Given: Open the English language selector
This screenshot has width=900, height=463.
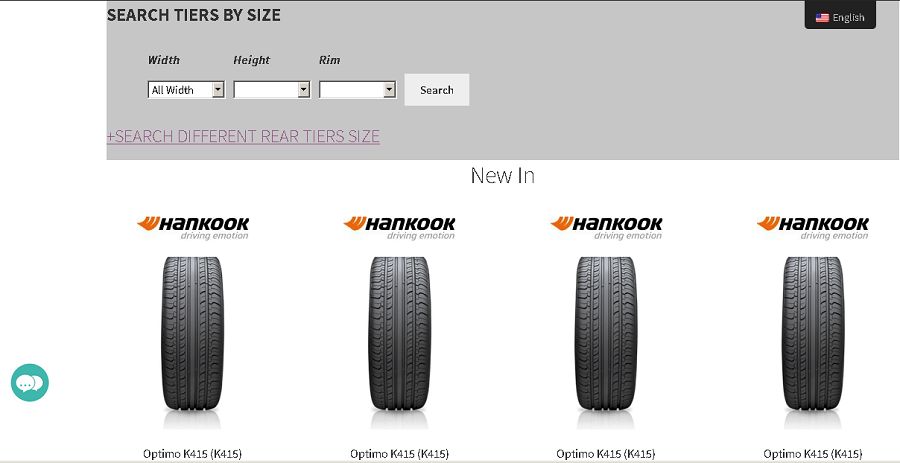Looking at the screenshot, I should tap(840, 15).
